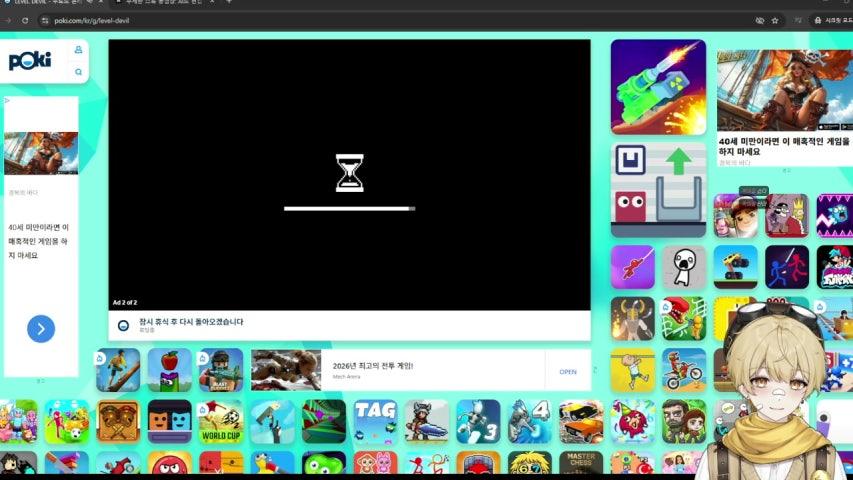Open the green radioactive tank game thumbnail
The width and height of the screenshot is (853, 480).
point(658,87)
